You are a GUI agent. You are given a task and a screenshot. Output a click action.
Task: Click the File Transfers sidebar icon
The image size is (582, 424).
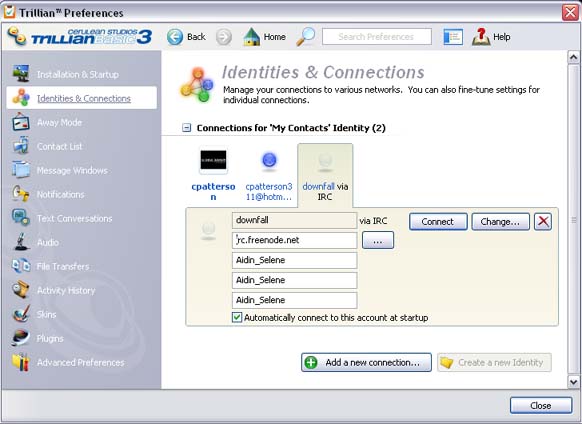[21, 266]
